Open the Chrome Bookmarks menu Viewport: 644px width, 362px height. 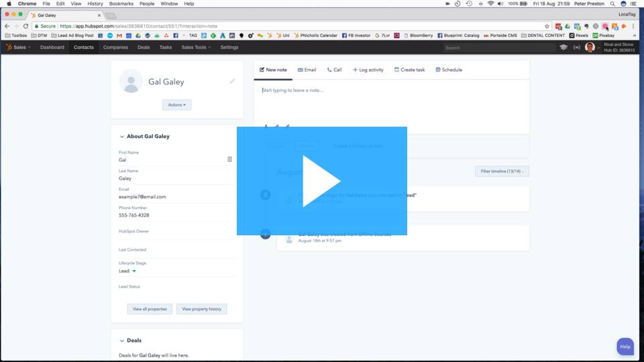point(121,4)
